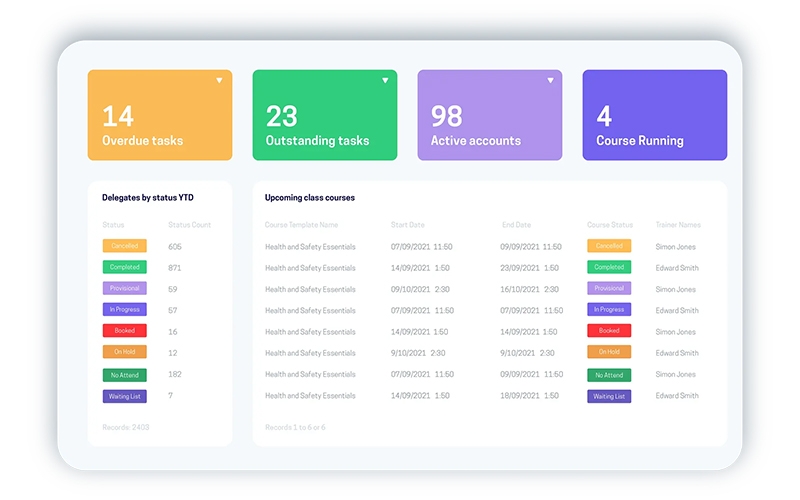Open the Course Running card
Screen dimensions: 800x500
tap(655, 115)
